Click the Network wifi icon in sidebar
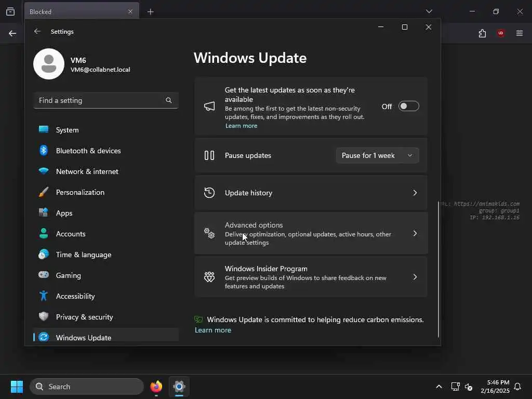Viewport: 532px width, 399px height. [x=44, y=171]
